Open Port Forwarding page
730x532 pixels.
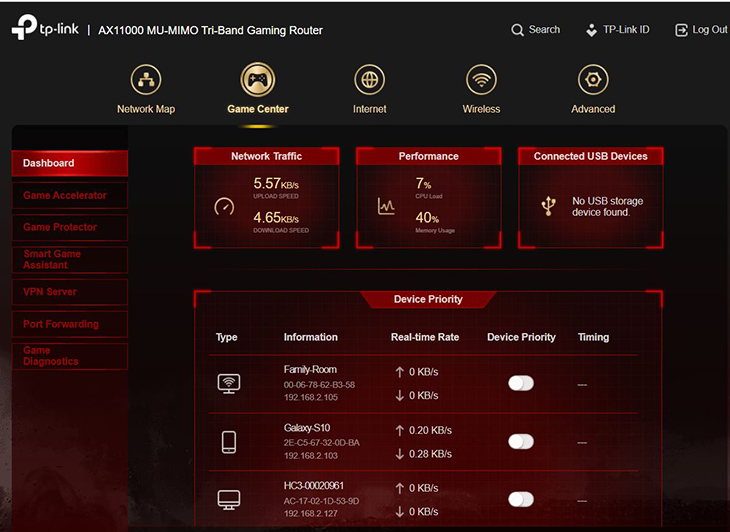click(x=70, y=324)
